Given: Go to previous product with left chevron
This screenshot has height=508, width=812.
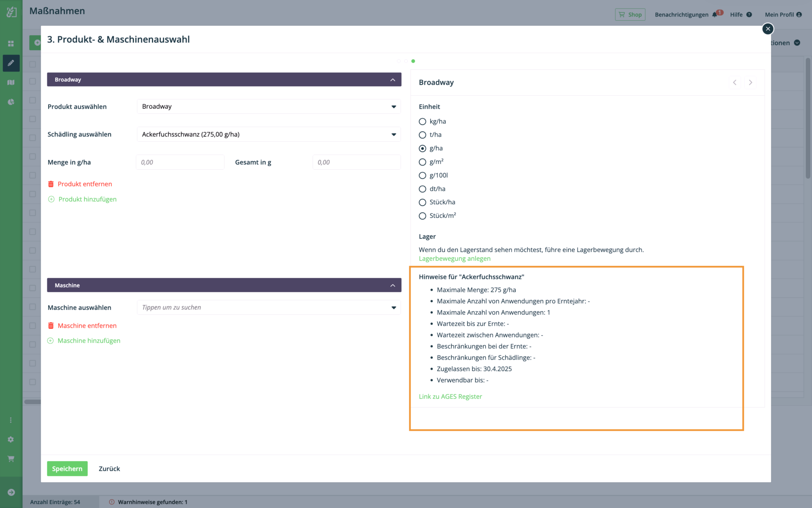Looking at the screenshot, I should tap(735, 83).
